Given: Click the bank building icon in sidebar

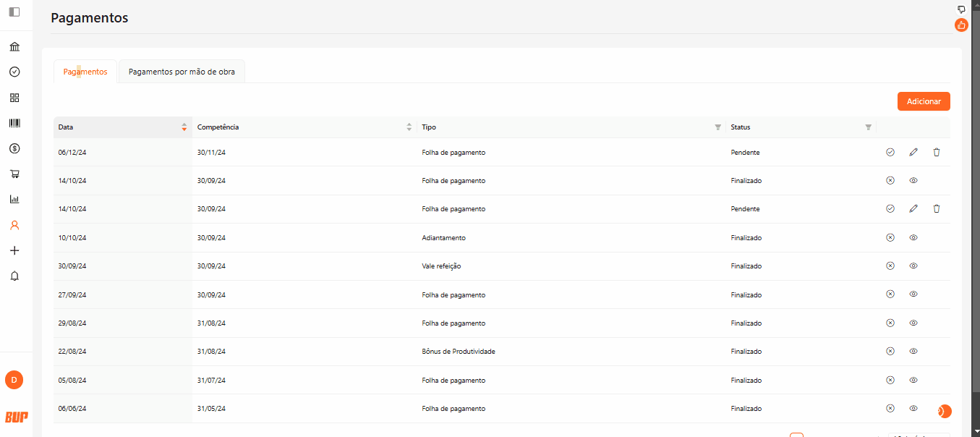Looking at the screenshot, I should (14, 47).
